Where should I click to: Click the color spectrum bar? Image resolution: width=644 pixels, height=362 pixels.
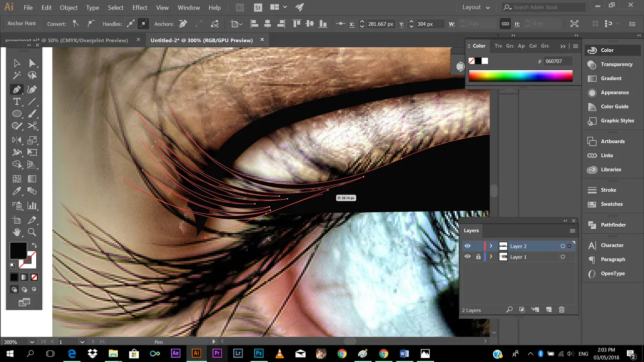(521, 76)
